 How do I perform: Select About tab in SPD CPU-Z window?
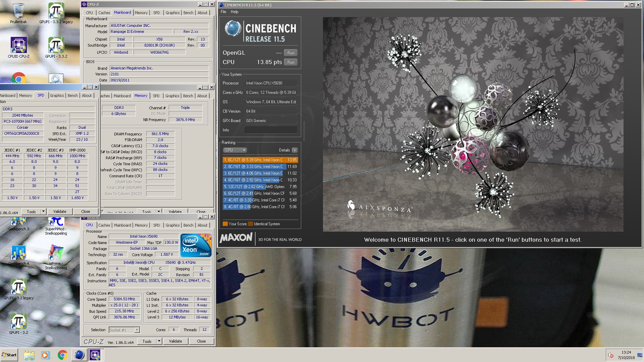(x=87, y=96)
